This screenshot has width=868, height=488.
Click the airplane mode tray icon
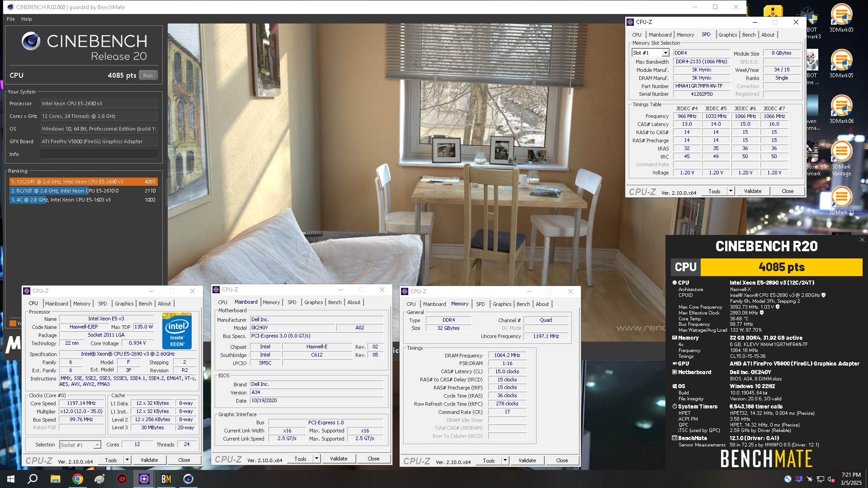tap(809, 479)
